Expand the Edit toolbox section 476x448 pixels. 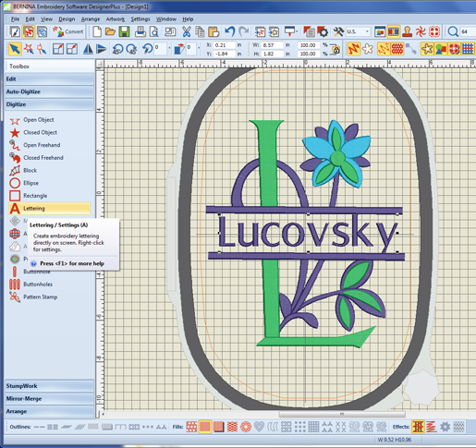click(x=49, y=79)
